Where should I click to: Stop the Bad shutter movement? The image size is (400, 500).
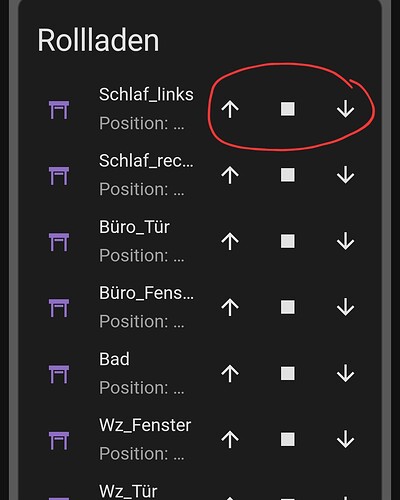point(288,373)
